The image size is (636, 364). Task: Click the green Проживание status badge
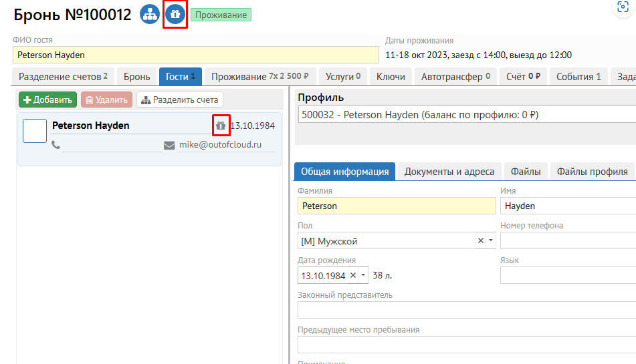[221, 15]
